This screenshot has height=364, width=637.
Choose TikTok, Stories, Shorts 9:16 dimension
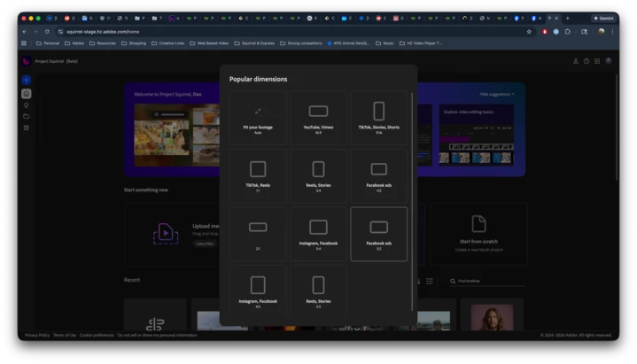378,118
